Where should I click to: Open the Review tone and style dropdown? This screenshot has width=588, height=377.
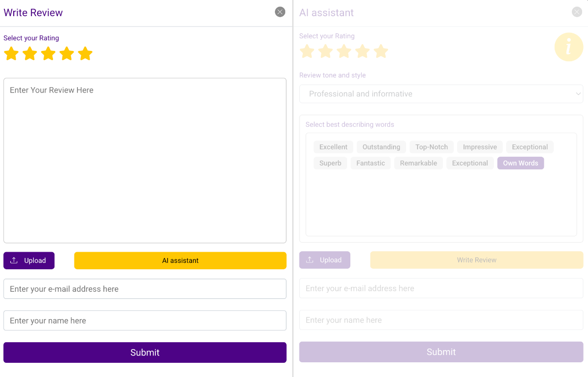441,94
